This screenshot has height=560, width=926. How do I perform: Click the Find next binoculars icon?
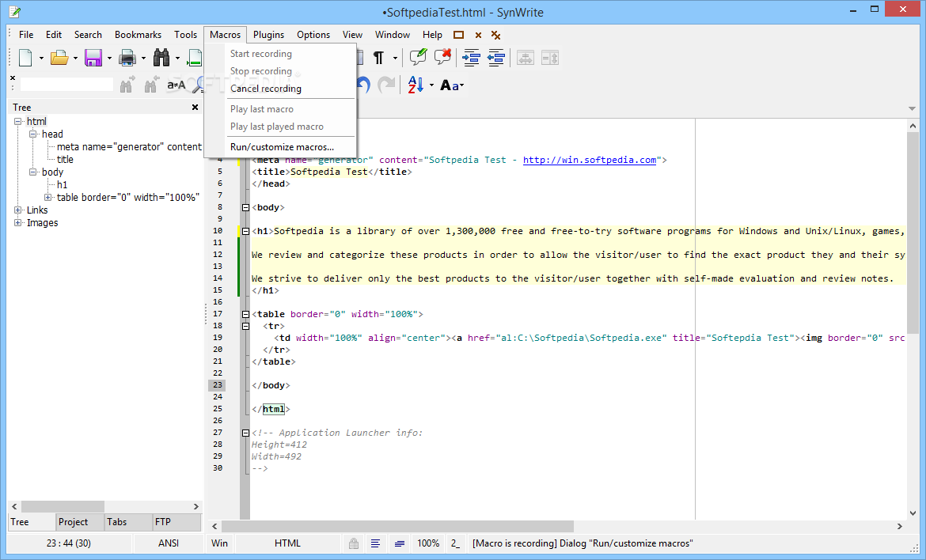[127, 85]
